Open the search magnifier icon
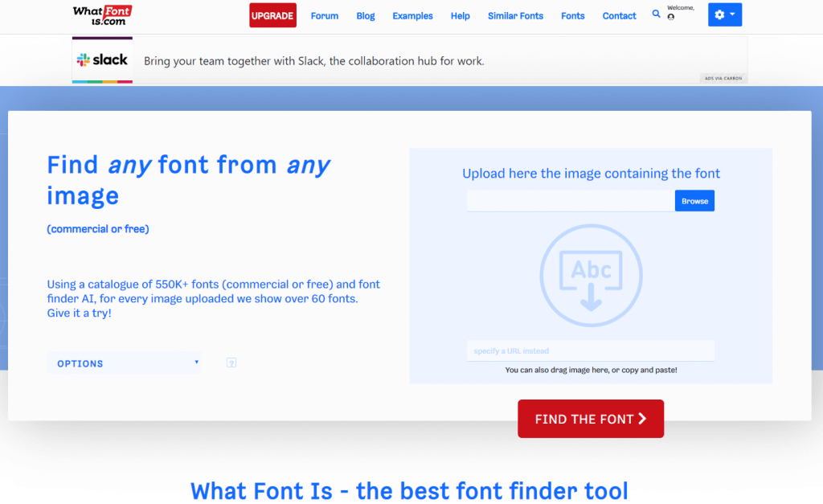Screen dimensions: 823x504 (656, 14)
